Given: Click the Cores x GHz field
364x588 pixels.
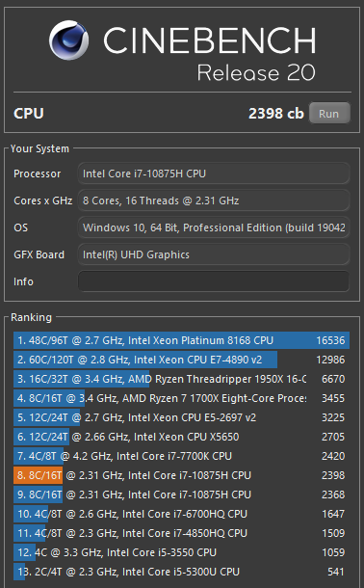Looking at the screenshot, I should (214, 200).
